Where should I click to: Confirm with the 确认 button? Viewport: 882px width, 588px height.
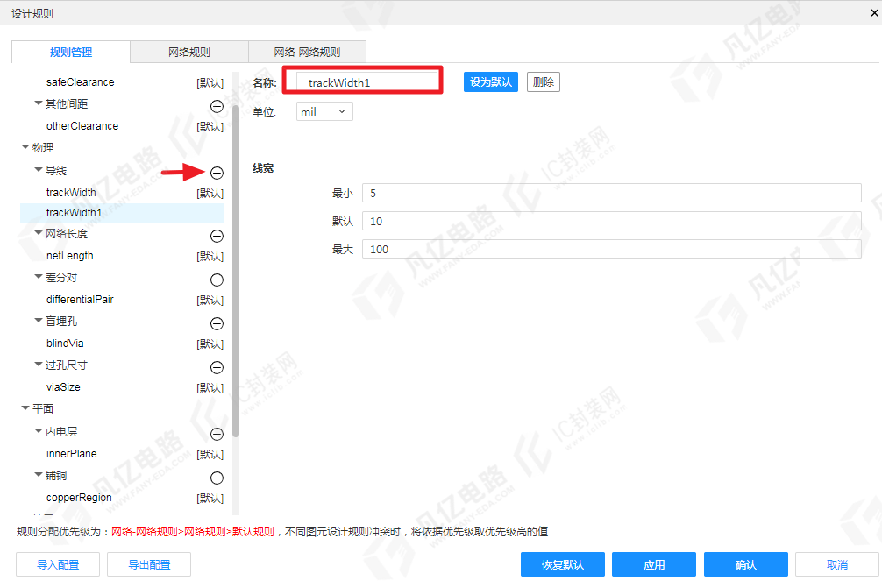coord(746,564)
